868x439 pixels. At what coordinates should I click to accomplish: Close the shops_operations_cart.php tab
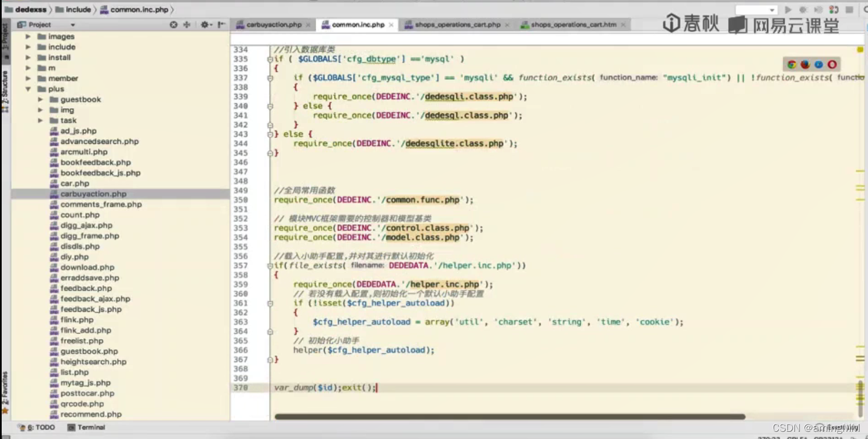point(507,25)
